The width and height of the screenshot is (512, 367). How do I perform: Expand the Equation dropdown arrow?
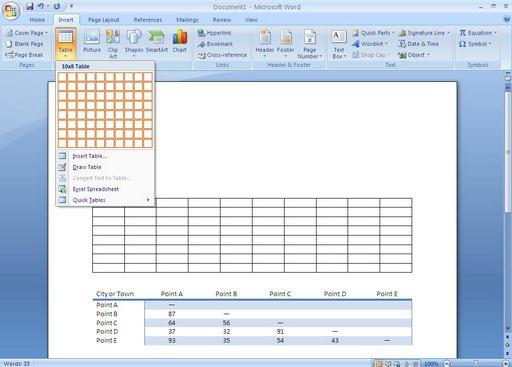tap(495, 33)
